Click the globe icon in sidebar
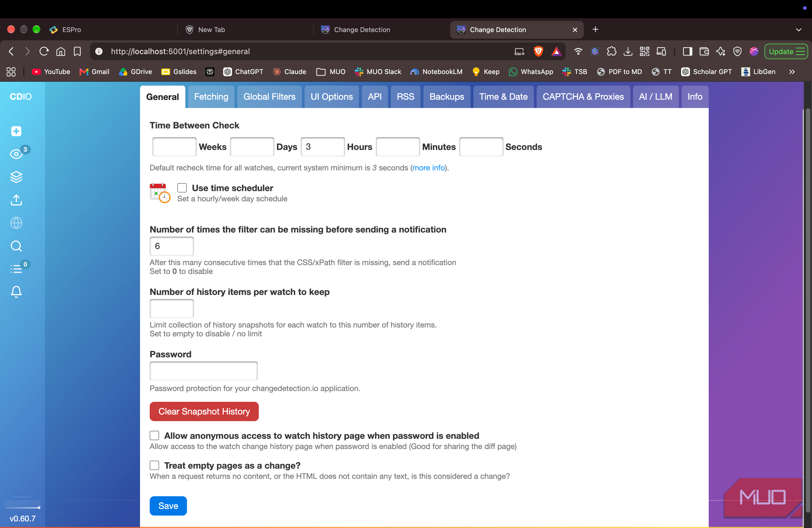Image resolution: width=812 pixels, height=528 pixels. (x=16, y=223)
